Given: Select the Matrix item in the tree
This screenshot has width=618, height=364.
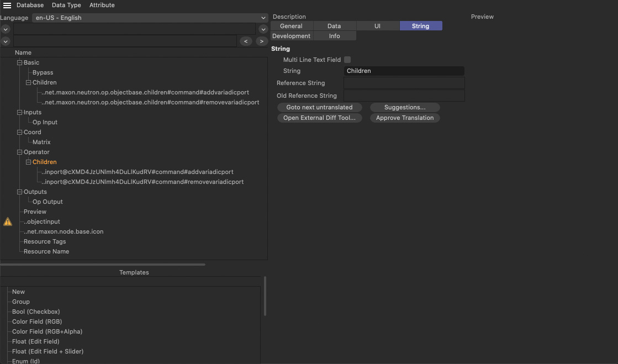Looking at the screenshot, I should click(x=41, y=142).
